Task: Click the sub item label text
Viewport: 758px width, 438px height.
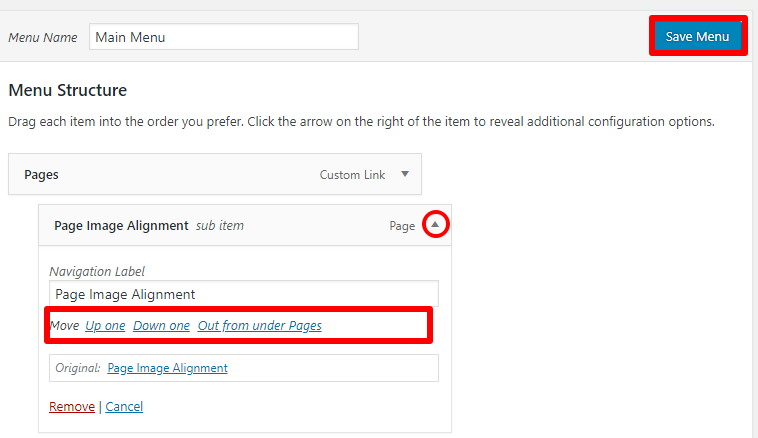Action: tap(220, 226)
